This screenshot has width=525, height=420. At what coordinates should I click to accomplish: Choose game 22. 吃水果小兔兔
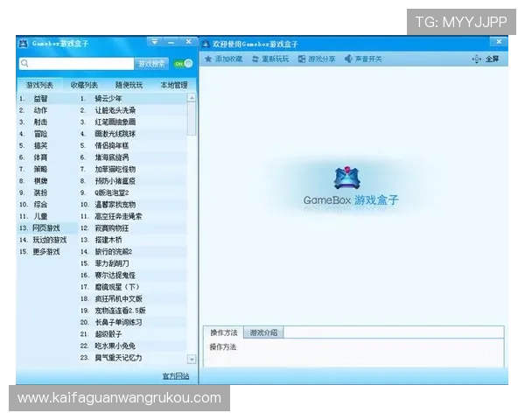(x=133, y=346)
